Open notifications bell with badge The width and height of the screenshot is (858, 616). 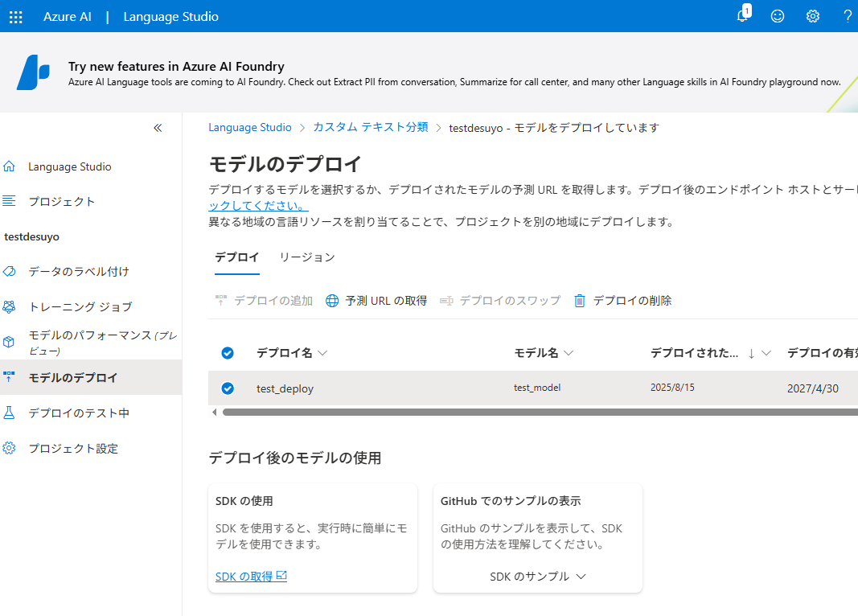[743, 14]
